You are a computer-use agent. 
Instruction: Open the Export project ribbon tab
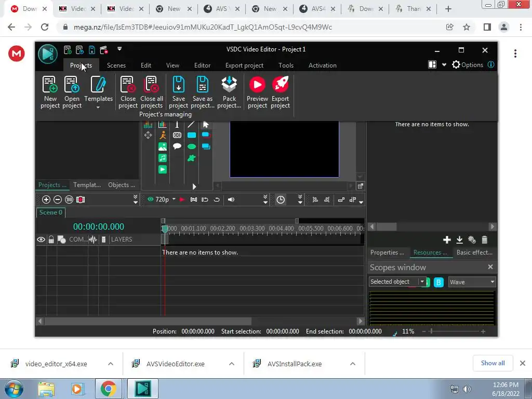point(244,65)
